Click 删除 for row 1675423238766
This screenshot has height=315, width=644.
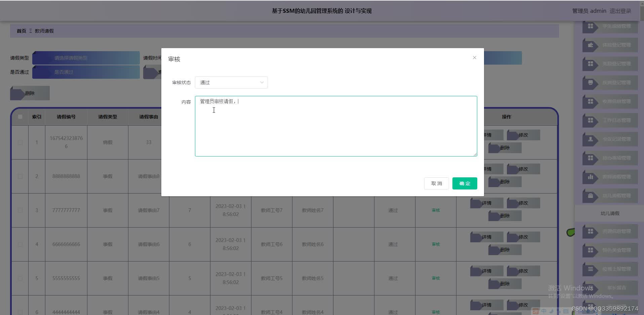[505, 148]
